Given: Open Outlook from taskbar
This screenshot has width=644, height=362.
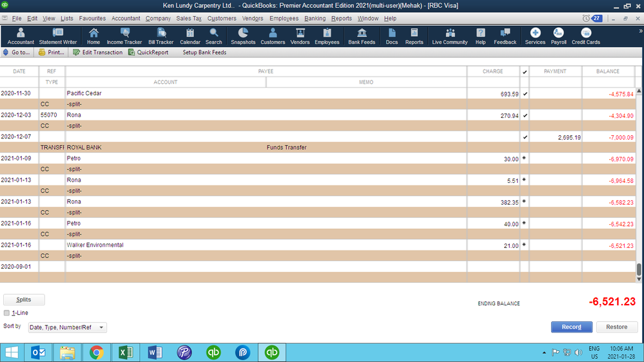Looking at the screenshot, I should (38, 352).
